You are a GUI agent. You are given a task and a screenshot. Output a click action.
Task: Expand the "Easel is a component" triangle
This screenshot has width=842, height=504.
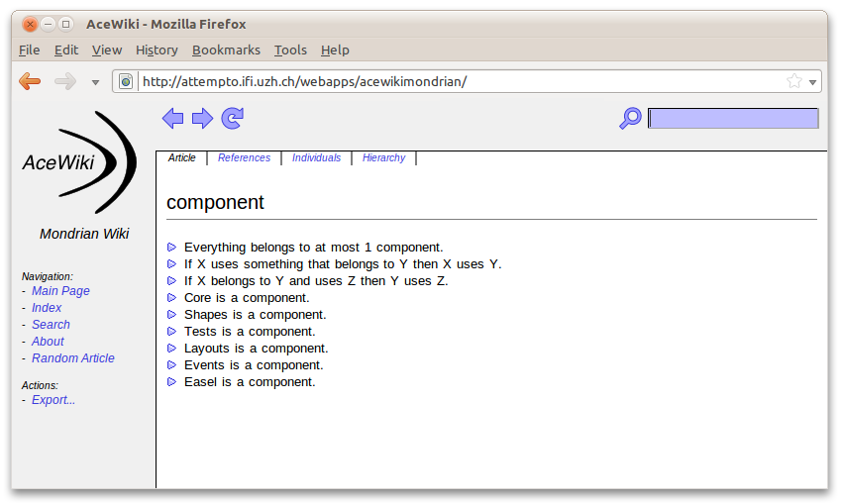[x=172, y=382]
